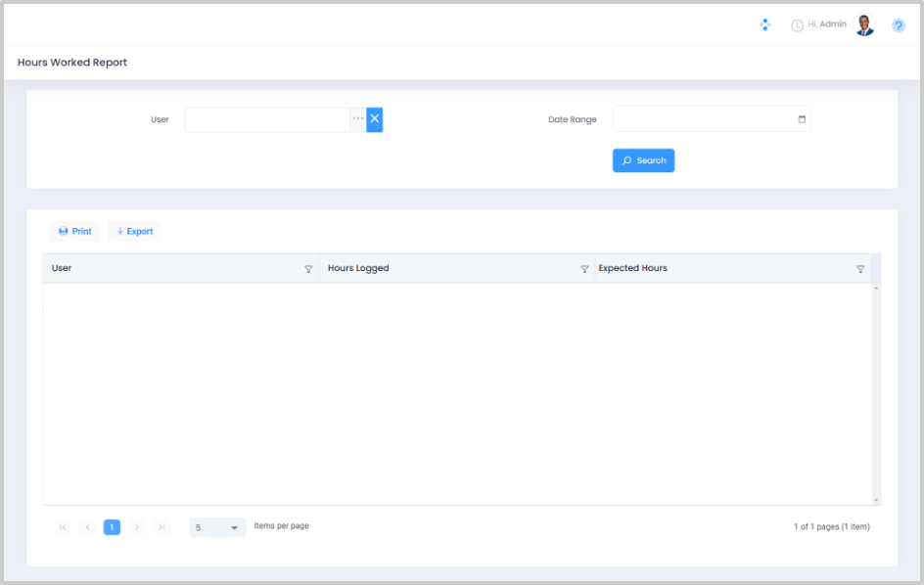Clear the User field with X button
924x585 pixels.
375,119
